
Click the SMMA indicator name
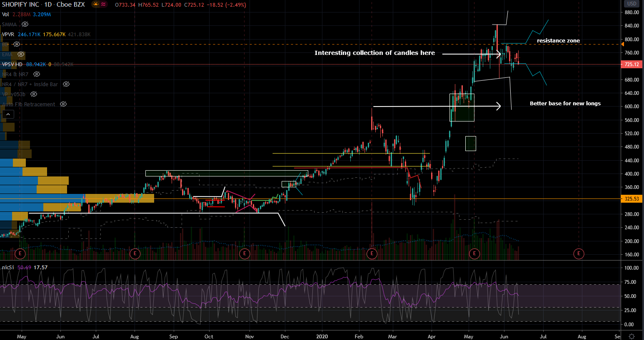[x=9, y=25]
